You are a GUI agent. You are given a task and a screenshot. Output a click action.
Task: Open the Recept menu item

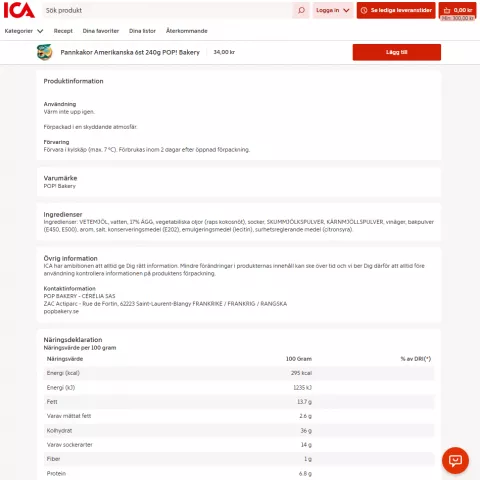tap(63, 31)
